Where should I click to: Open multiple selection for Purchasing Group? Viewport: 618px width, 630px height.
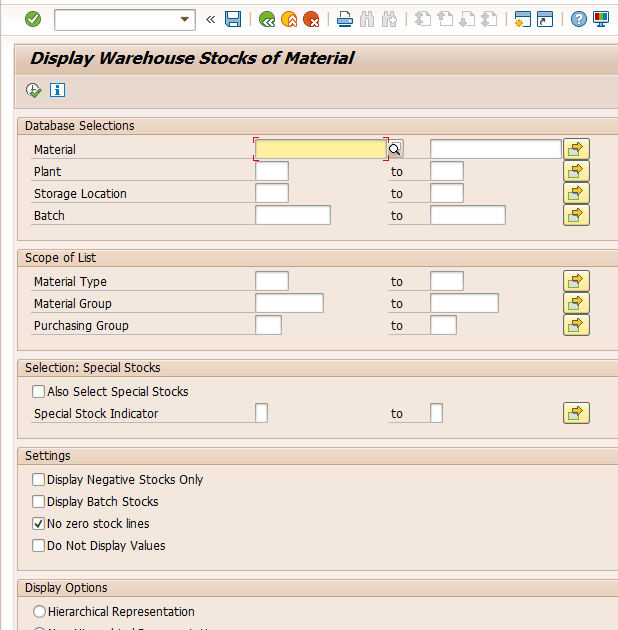[x=576, y=325]
